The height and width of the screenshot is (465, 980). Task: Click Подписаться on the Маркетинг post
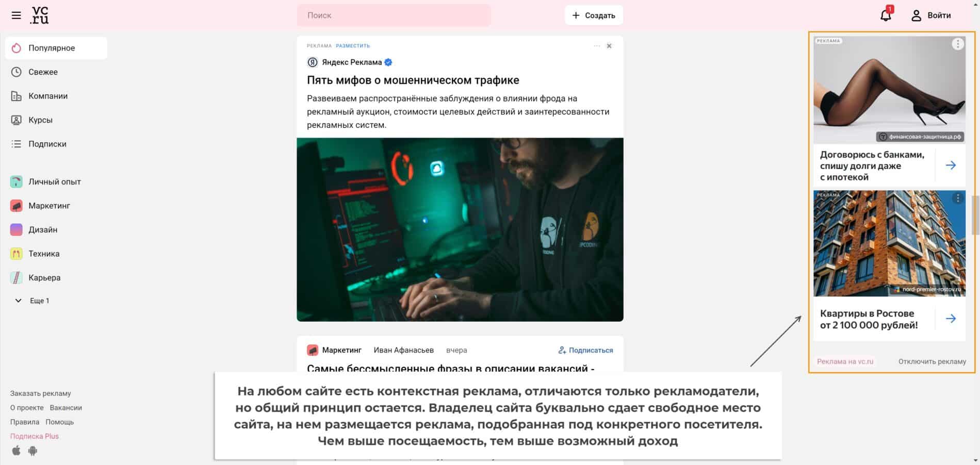pos(585,350)
